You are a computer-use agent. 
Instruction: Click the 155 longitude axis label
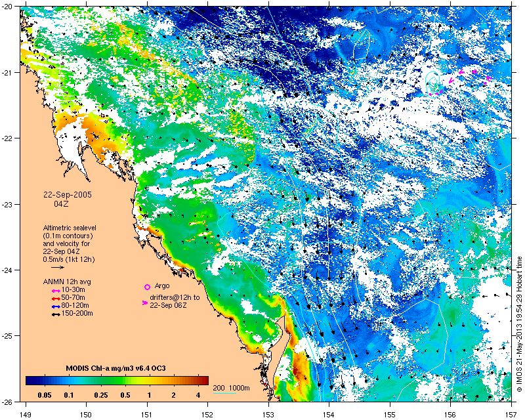click(390, 414)
